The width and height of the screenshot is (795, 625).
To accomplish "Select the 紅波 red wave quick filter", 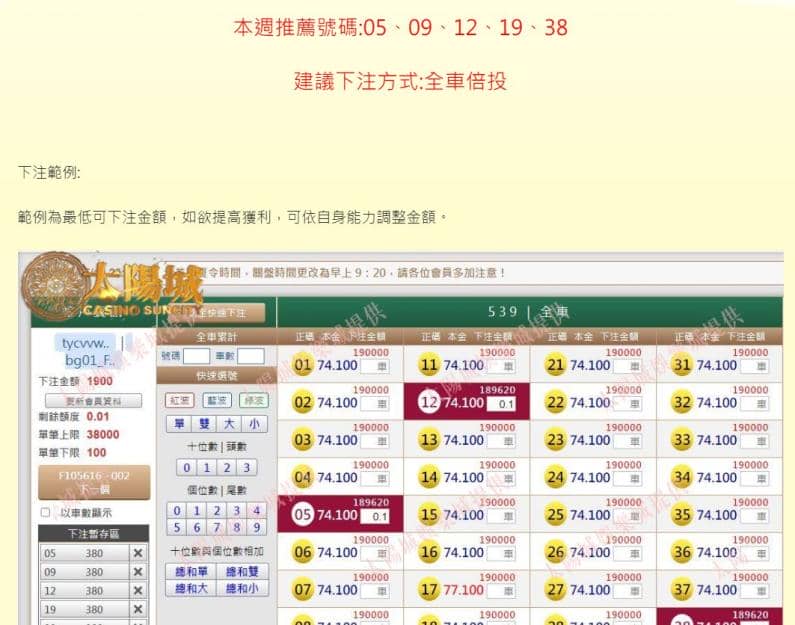I will click(179, 400).
